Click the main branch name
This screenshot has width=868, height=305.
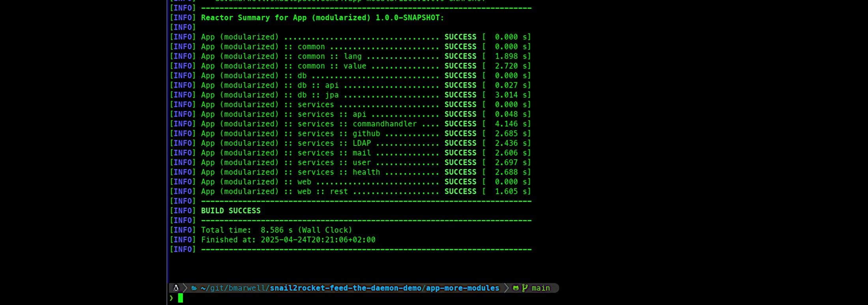(541, 288)
